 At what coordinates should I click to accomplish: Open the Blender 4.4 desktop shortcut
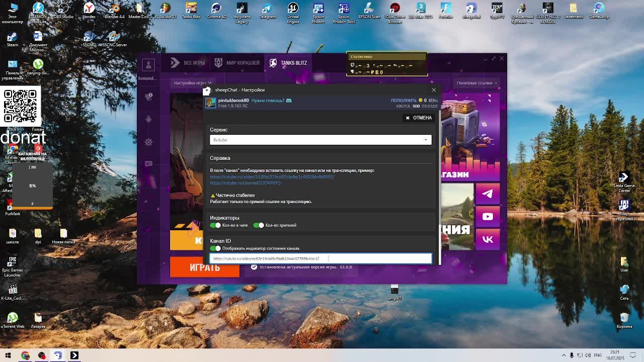(x=114, y=11)
